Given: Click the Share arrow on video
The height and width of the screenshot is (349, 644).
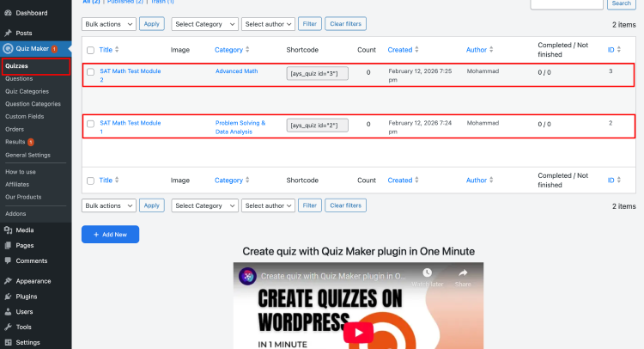Looking at the screenshot, I should point(463,272).
